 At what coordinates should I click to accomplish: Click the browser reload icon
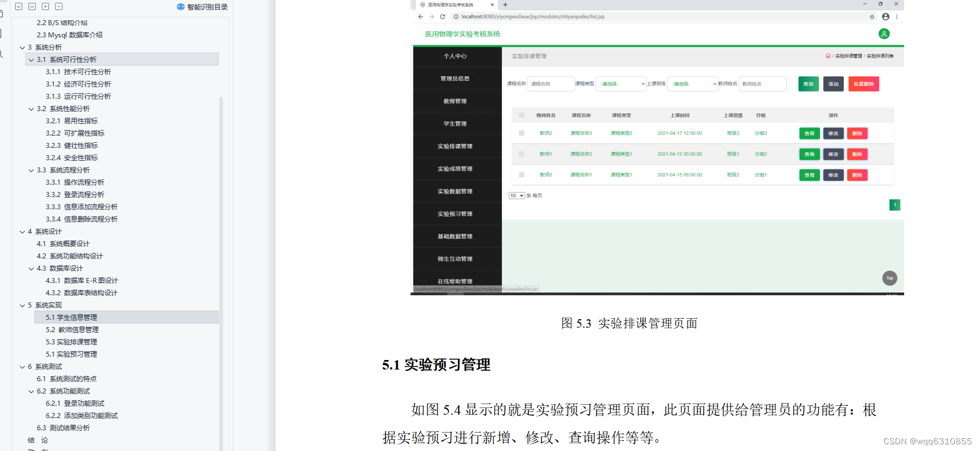[x=442, y=17]
